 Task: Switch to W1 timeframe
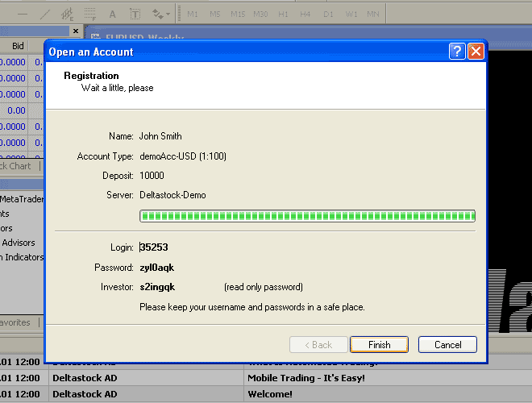pos(351,15)
